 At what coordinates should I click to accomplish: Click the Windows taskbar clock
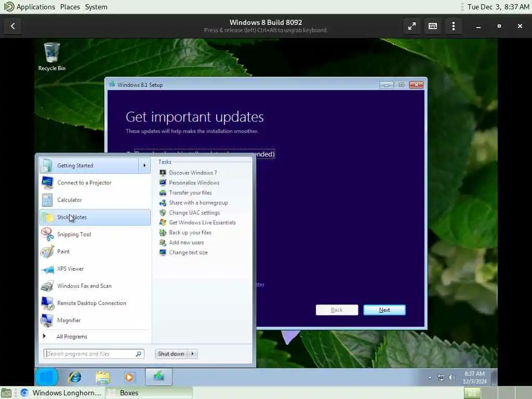475,377
